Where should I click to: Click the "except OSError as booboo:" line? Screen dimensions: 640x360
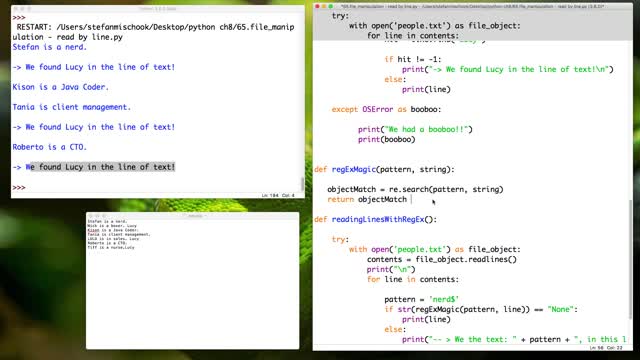pyautogui.click(x=386, y=109)
